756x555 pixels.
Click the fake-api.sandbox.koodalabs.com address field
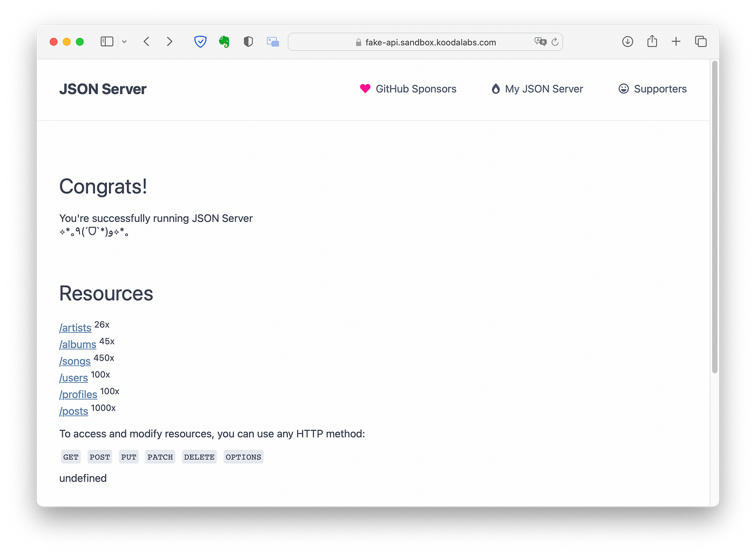point(426,42)
